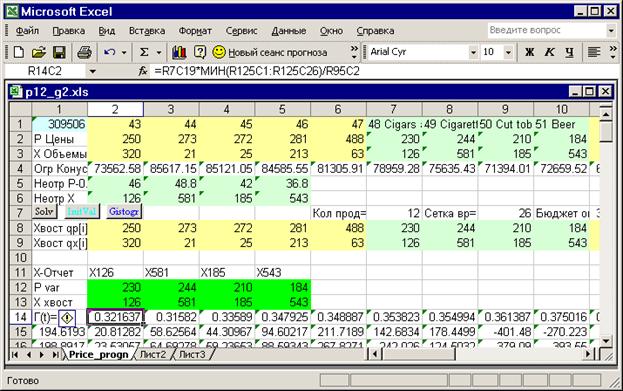Undo the last action

click(109, 52)
